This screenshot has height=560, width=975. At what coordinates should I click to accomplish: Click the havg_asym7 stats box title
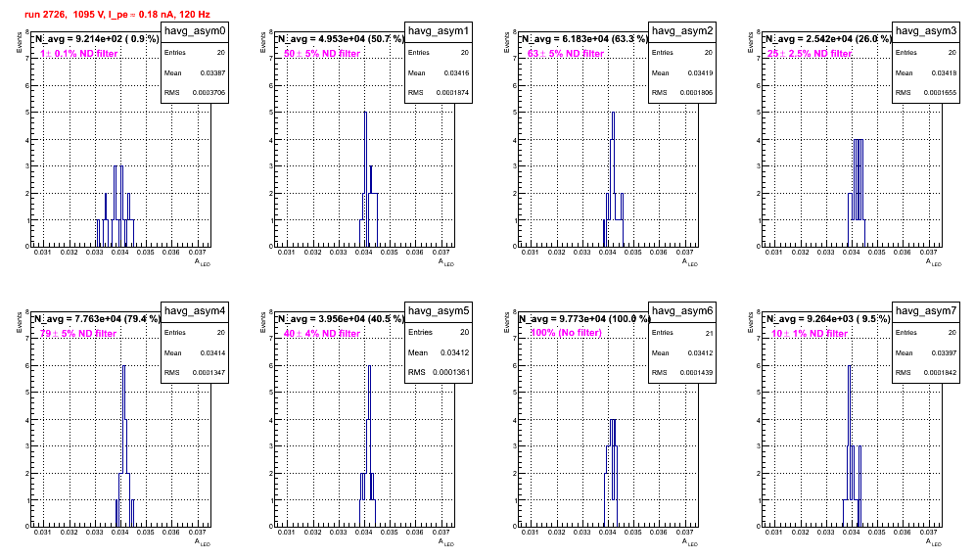[x=926, y=310]
